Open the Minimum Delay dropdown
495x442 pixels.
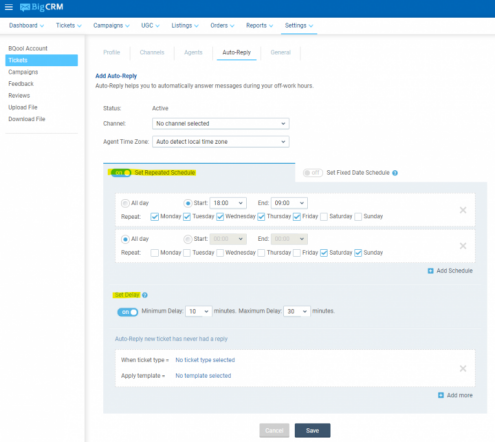pos(199,311)
